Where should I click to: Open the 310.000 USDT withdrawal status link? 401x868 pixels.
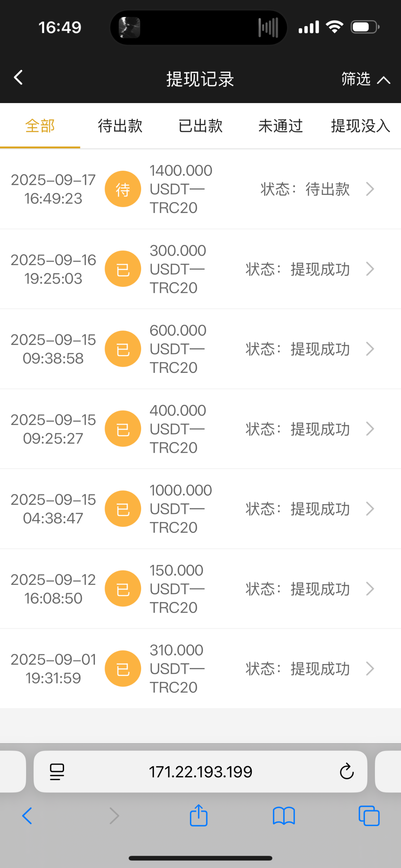point(297,669)
